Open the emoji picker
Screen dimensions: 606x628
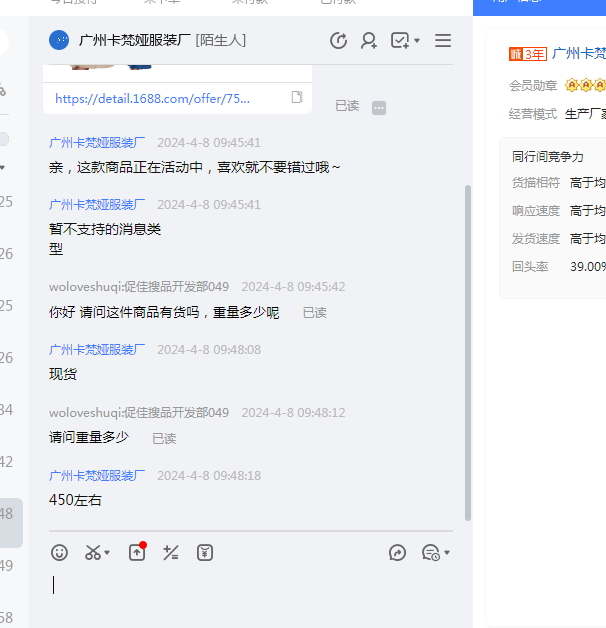60,552
